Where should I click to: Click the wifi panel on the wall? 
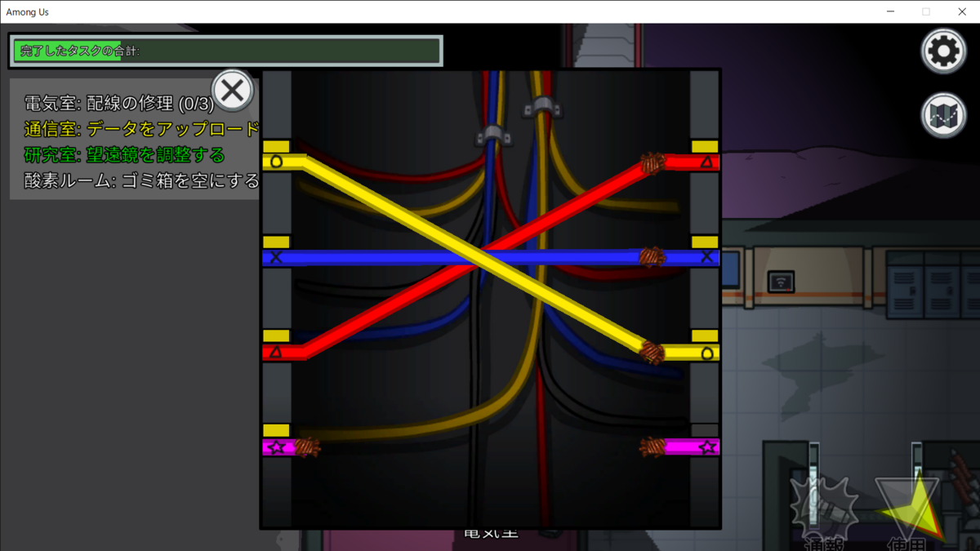tap(782, 282)
